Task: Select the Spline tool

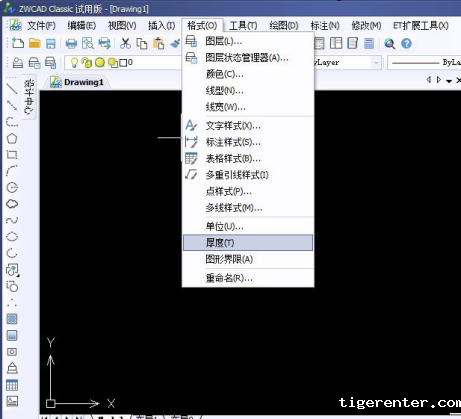Action: (x=12, y=220)
